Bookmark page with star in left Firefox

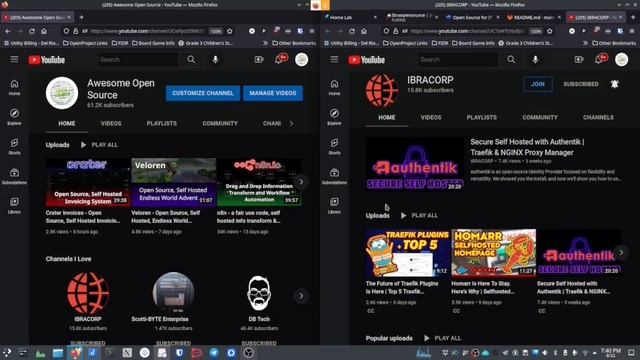tap(230, 31)
